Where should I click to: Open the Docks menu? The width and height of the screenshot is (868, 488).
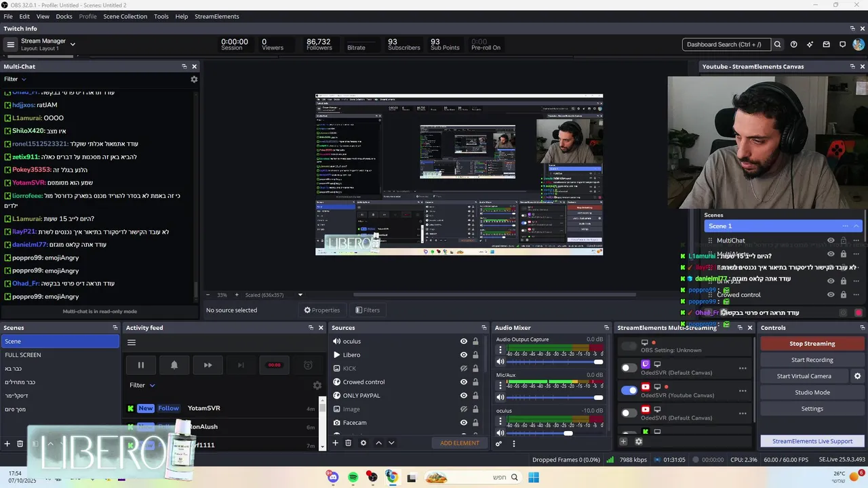point(64,16)
